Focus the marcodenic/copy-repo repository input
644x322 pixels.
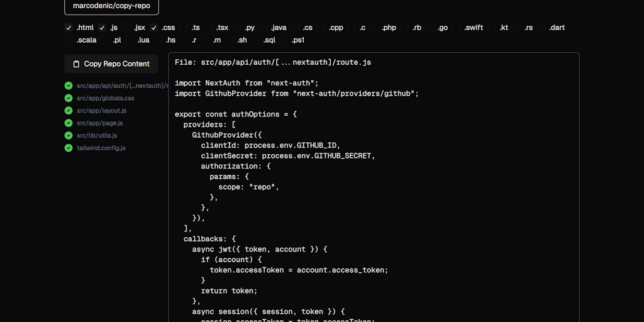pyautogui.click(x=111, y=6)
